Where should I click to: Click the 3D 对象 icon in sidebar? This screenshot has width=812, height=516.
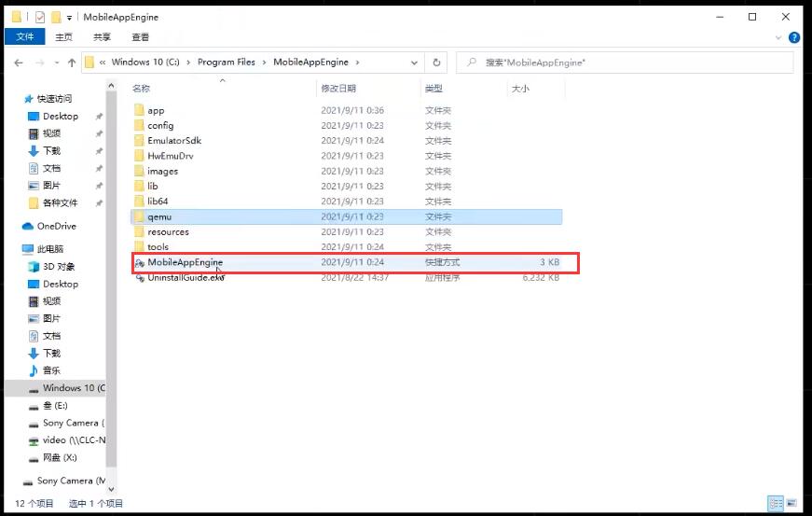(34, 267)
